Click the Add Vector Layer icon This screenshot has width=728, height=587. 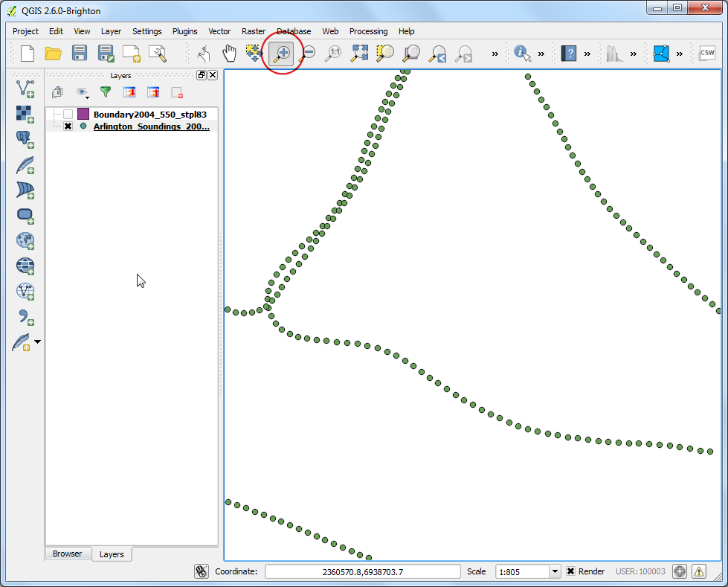click(25, 89)
